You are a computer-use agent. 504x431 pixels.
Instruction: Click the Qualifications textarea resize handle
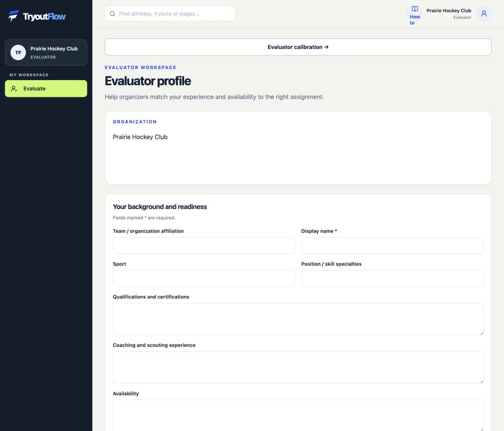[x=481, y=333]
